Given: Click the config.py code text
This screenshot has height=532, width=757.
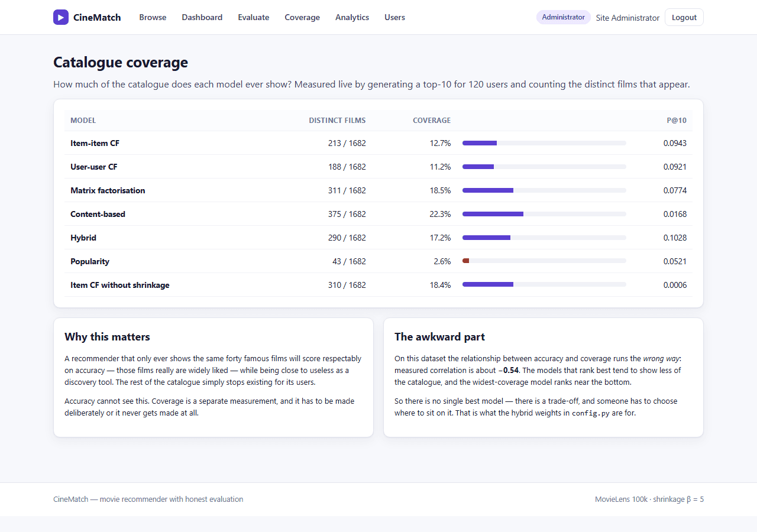Looking at the screenshot, I should pyautogui.click(x=591, y=413).
